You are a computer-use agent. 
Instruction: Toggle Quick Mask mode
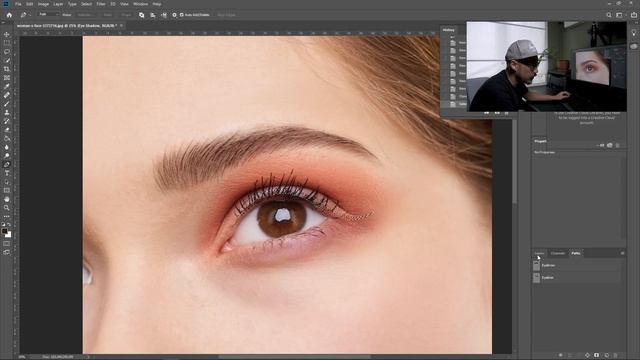click(x=7, y=244)
